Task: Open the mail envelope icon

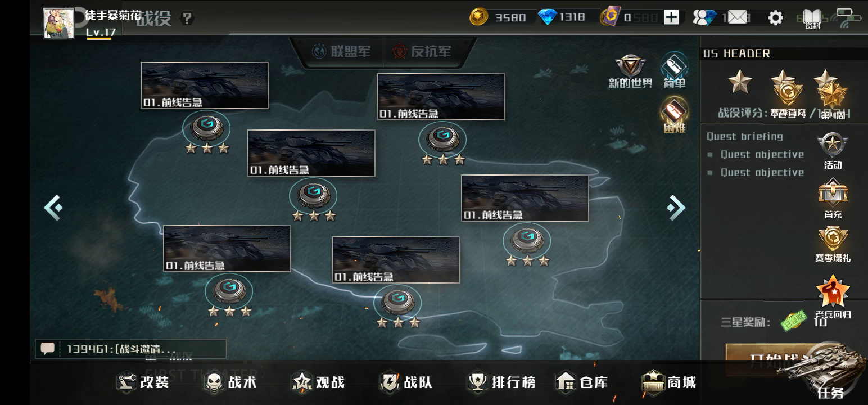Action: [x=738, y=17]
